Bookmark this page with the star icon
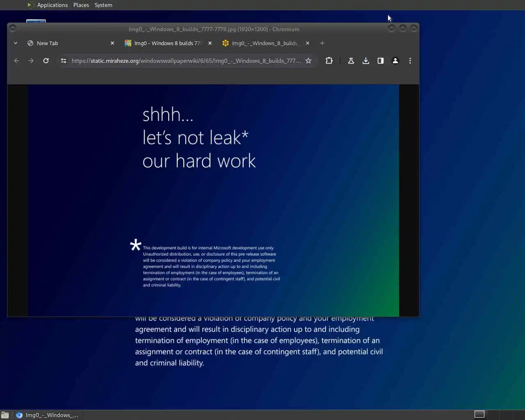Viewport: 525px width, 420px height. point(308,61)
